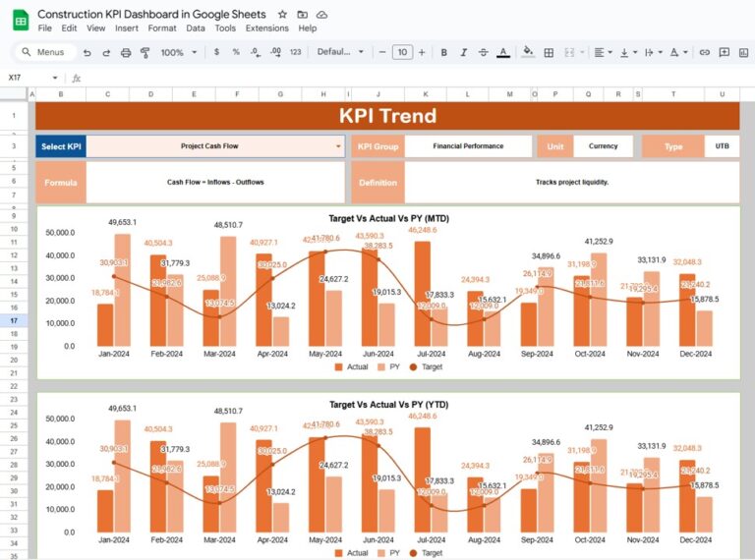Select the Cash Flow formula cell
This screenshot has width=755, height=560.
(x=215, y=182)
